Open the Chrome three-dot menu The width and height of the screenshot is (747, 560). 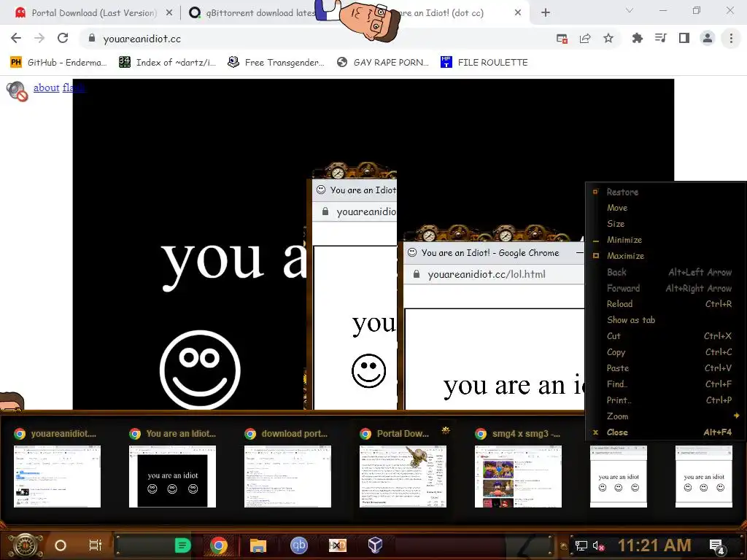click(x=731, y=38)
